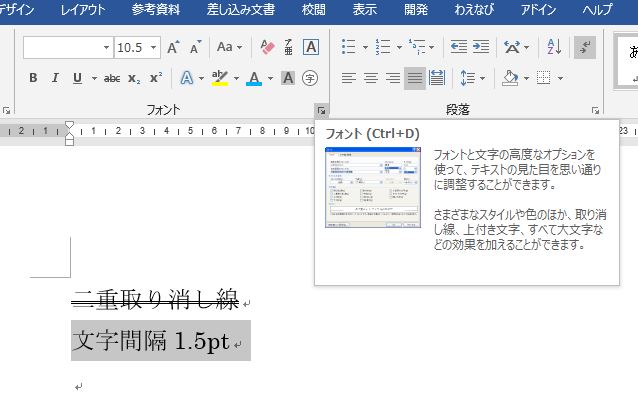
Task: Apply borders with the borders icon
Action: pyautogui.click(x=544, y=78)
